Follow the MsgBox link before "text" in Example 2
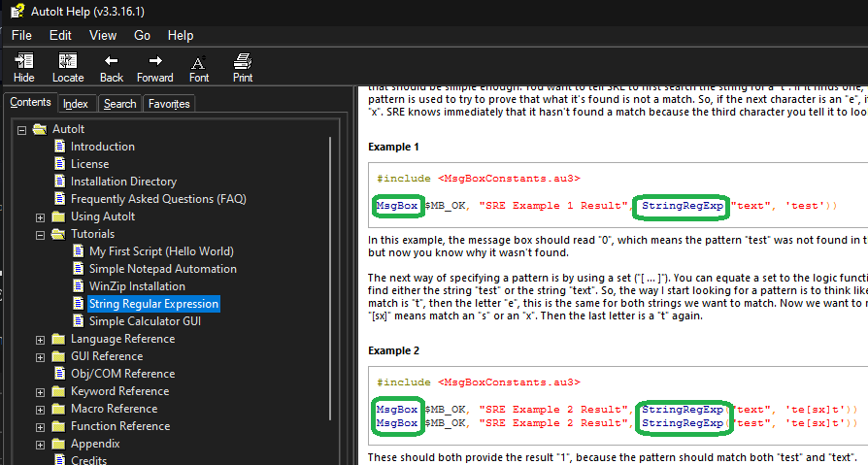Image resolution: width=868 pixels, height=465 pixels. (x=397, y=409)
